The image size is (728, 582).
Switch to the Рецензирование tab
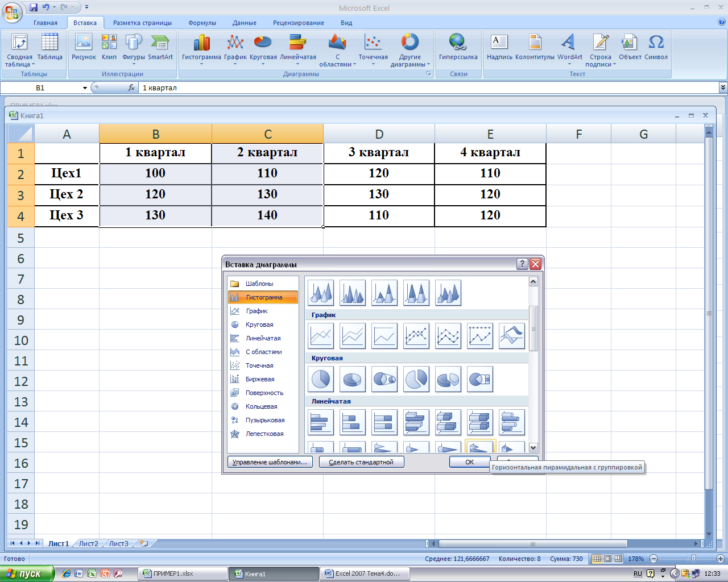(299, 23)
